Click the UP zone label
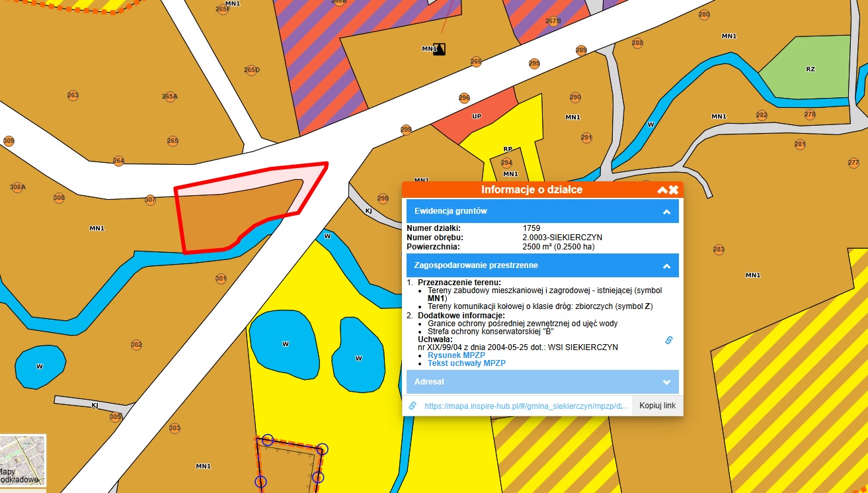 click(x=477, y=116)
